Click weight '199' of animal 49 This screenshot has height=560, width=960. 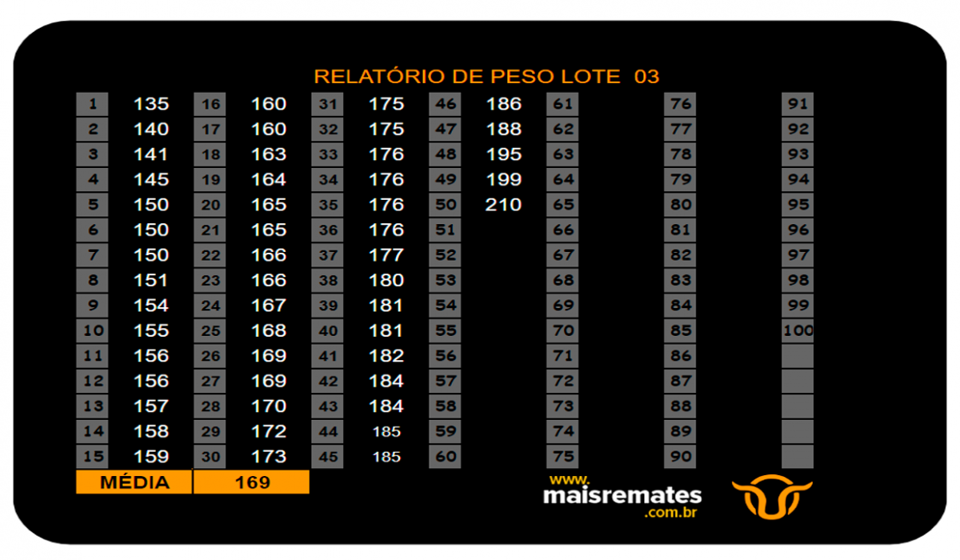[x=504, y=179]
